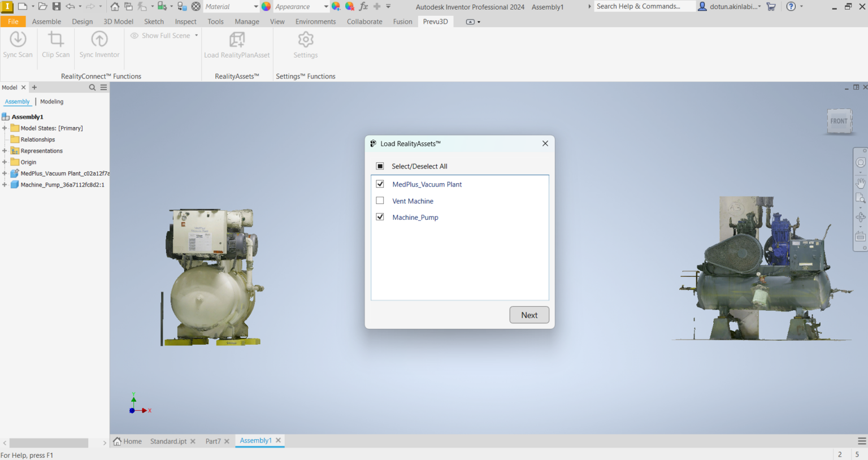Viewport: 868px width, 460px height.
Task: Activate the Orbit tool on right toolbar
Action: point(861,215)
